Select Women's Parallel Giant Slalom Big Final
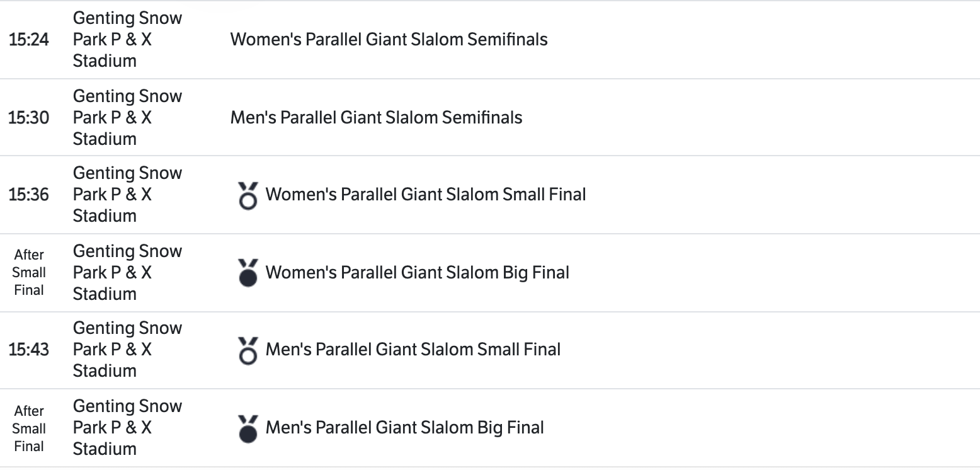Image resolution: width=980 pixels, height=470 pixels. 417,273
